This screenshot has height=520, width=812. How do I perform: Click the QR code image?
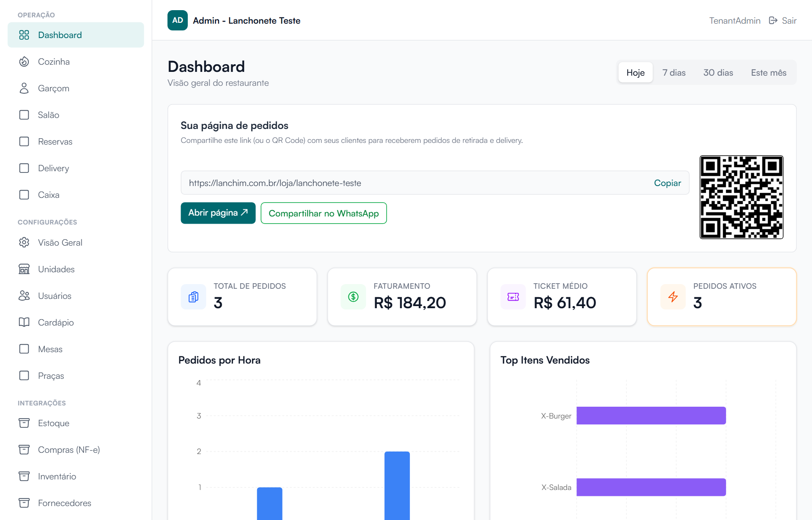coord(741,197)
